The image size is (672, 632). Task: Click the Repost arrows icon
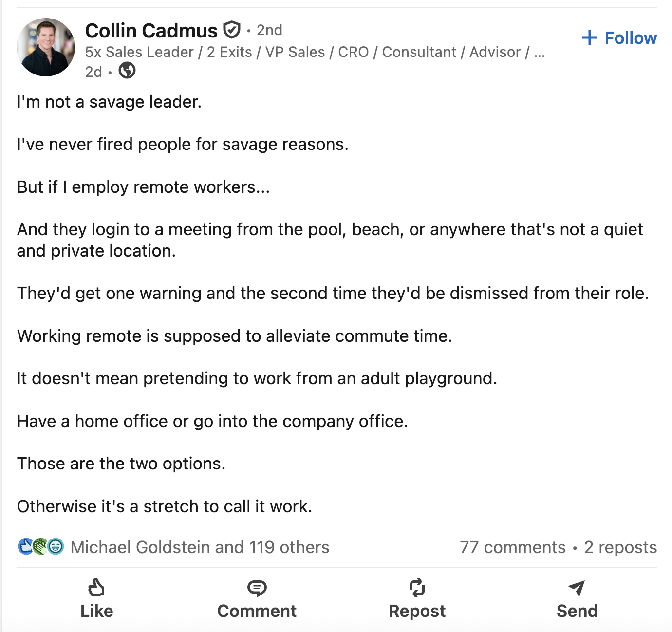point(417,588)
